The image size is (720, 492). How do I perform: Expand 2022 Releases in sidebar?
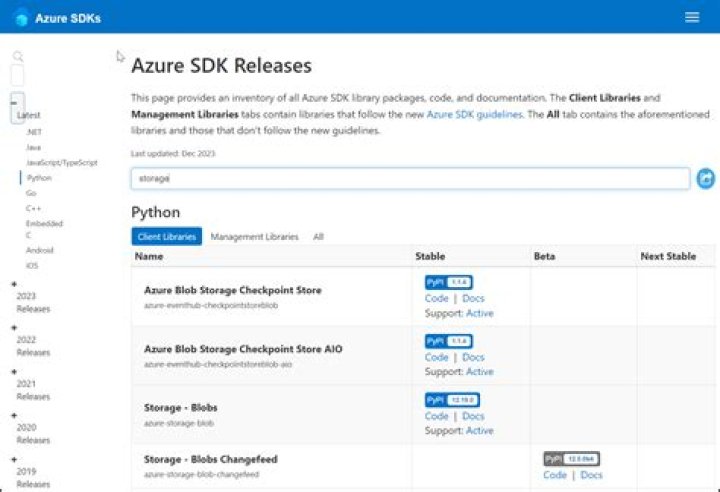point(14,328)
